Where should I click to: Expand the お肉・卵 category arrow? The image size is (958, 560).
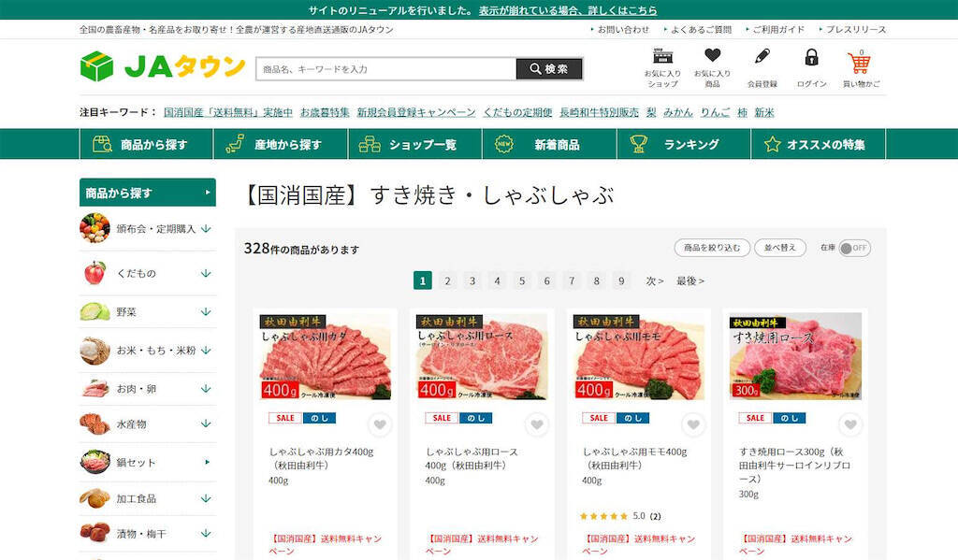point(206,388)
